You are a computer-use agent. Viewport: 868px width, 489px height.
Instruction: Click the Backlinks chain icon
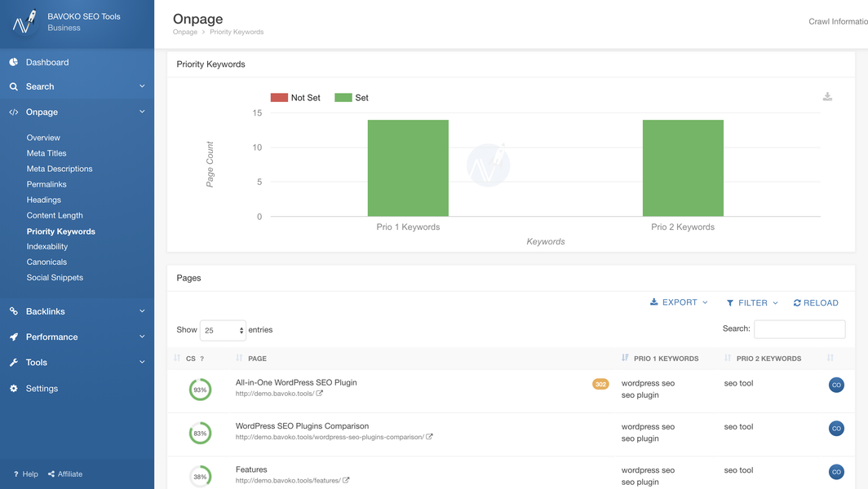tap(13, 311)
